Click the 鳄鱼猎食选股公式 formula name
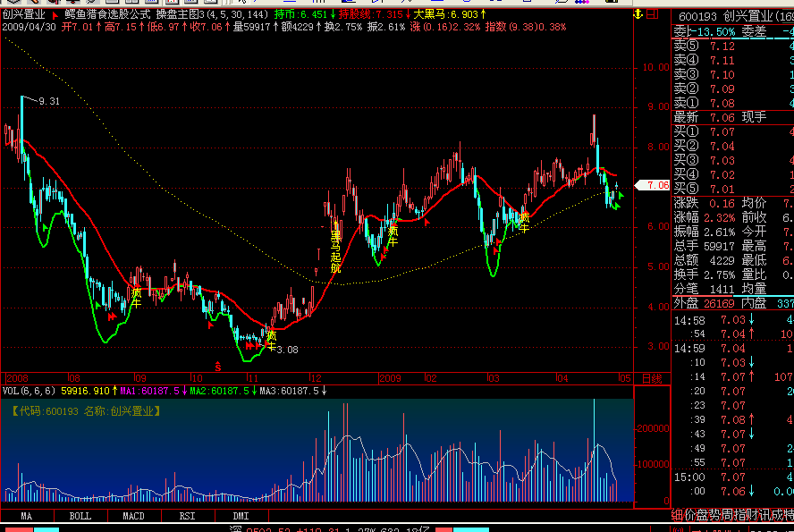 coord(107,14)
